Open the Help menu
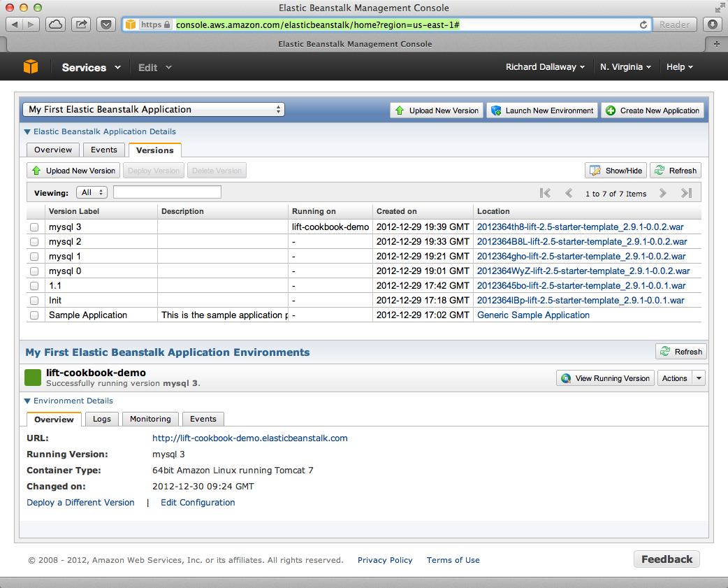 (x=680, y=67)
